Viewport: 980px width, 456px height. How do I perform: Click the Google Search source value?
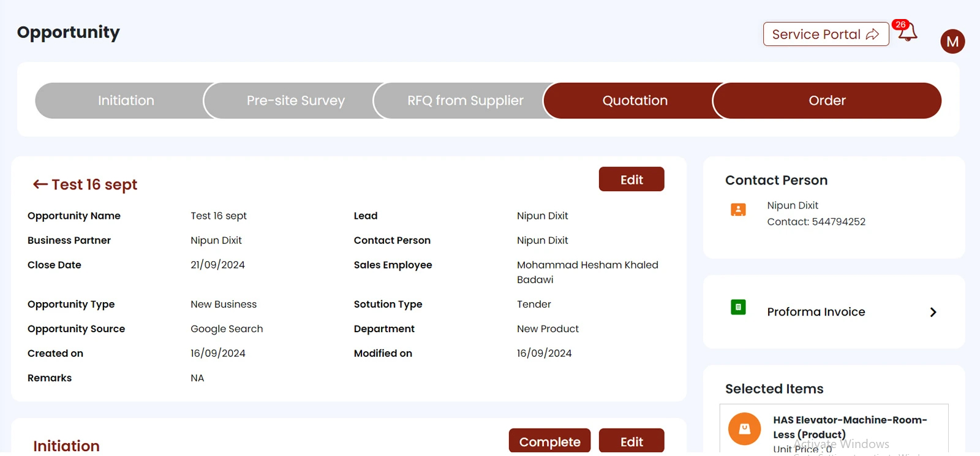click(227, 329)
